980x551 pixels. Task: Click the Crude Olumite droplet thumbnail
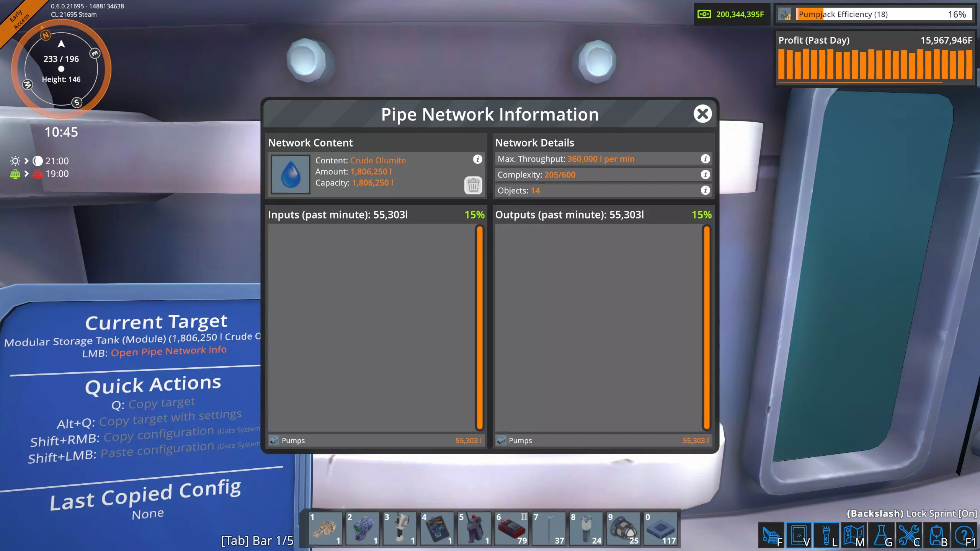point(291,174)
